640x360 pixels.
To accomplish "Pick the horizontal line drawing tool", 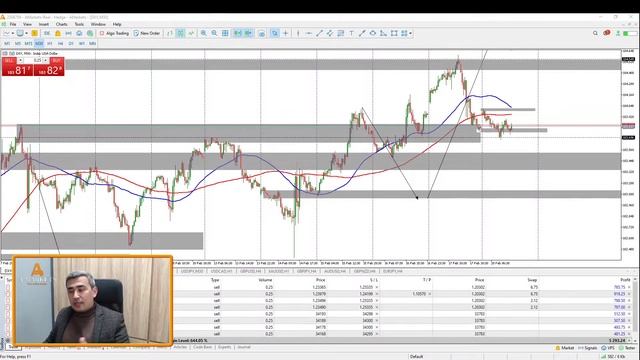I will point(309,33).
